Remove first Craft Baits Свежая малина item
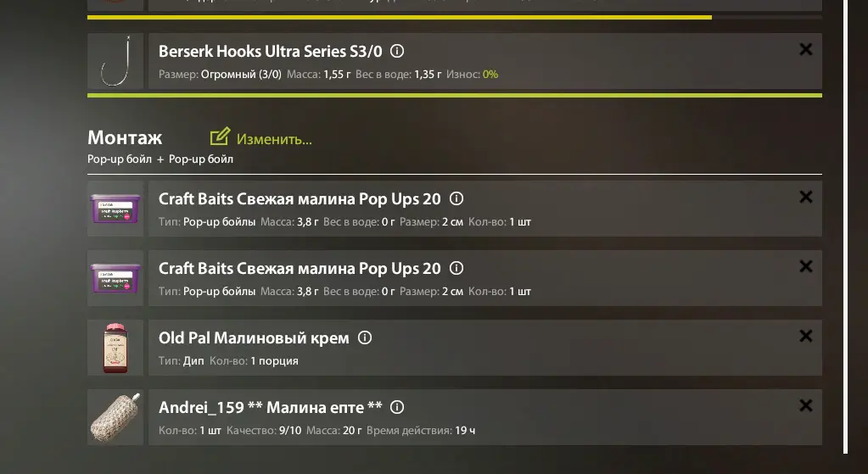The height and width of the screenshot is (474, 868). pos(806,197)
